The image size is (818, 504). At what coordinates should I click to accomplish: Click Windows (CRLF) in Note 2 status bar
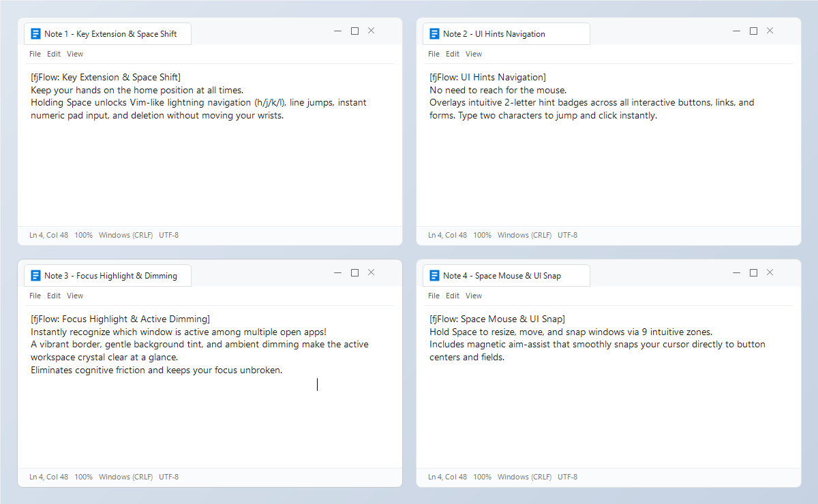coord(524,235)
